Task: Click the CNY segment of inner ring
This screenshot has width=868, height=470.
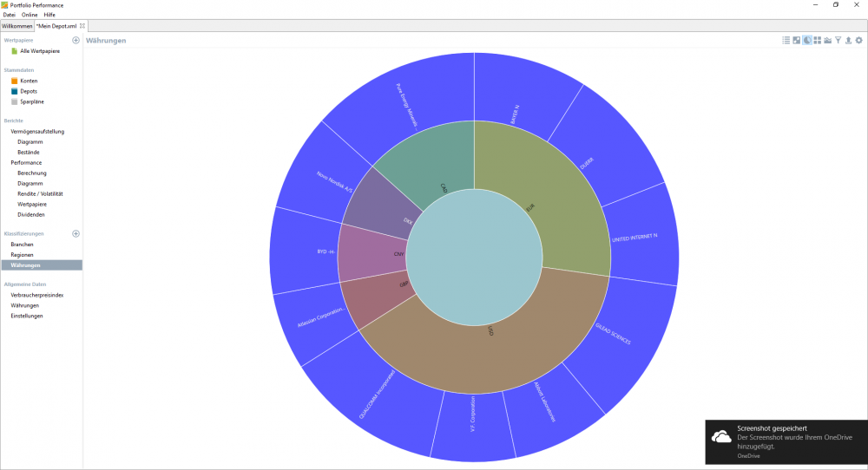Action: coord(372,253)
